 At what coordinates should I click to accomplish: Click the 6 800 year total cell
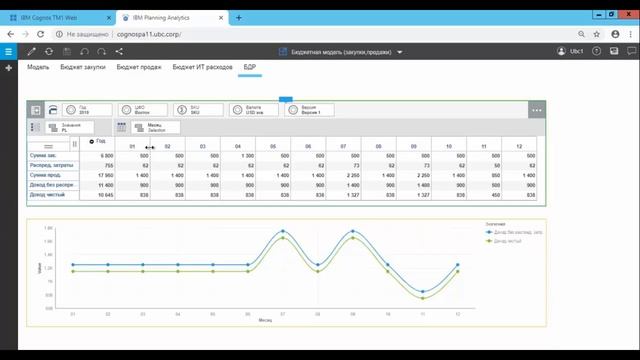tap(98, 156)
